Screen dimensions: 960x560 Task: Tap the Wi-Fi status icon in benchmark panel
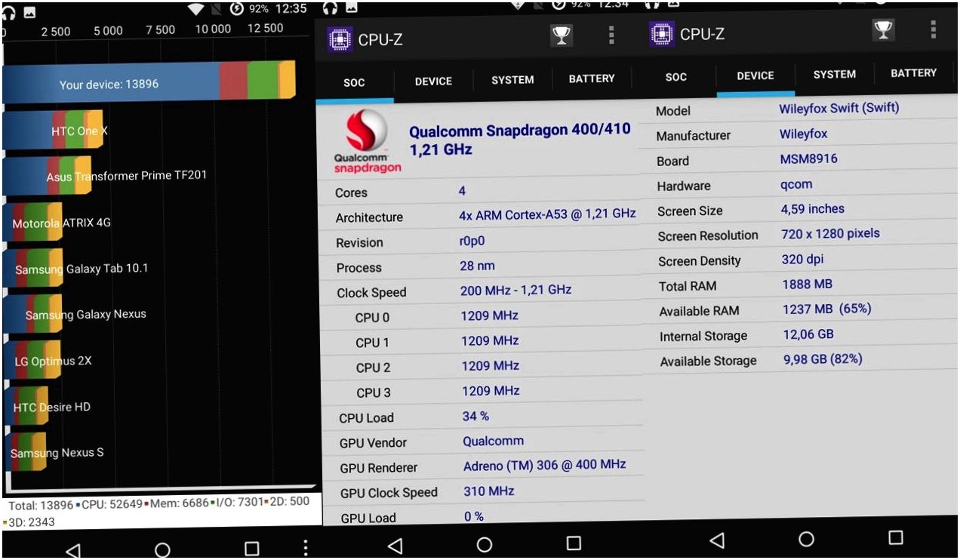(x=196, y=9)
